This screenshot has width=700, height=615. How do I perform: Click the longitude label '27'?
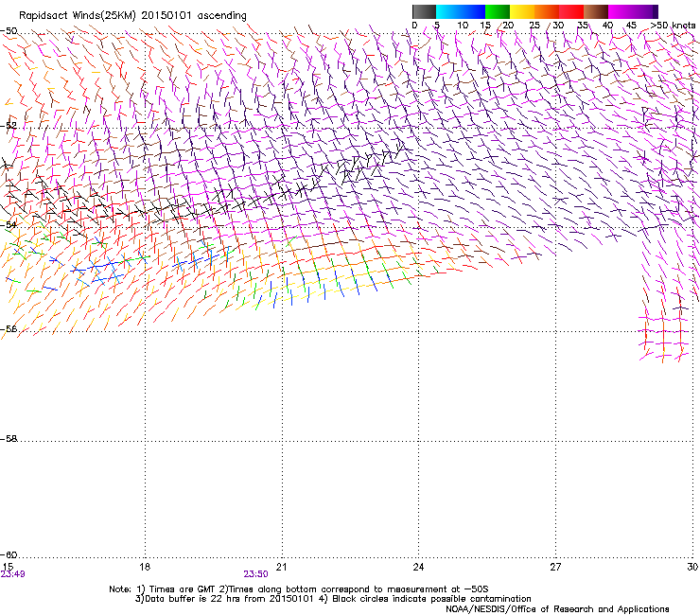pos(555,567)
